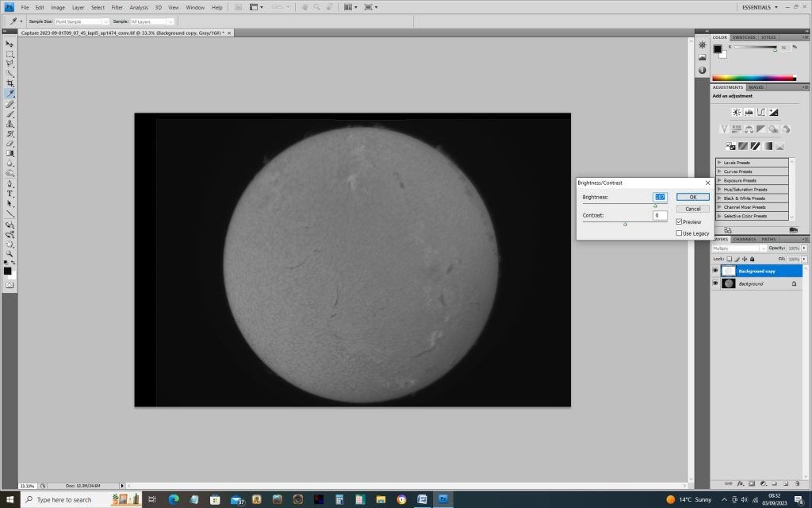Viewport: 812px width, 508px height.
Task: Close the Capture document tab
Action: click(x=229, y=33)
